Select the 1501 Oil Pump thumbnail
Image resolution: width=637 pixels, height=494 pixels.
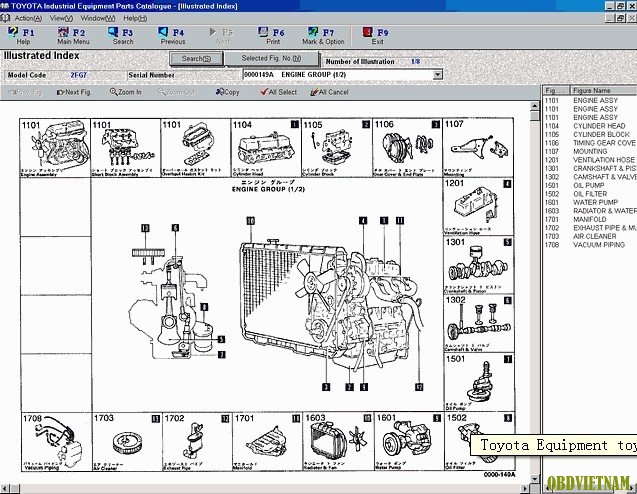tap(478, 382)
